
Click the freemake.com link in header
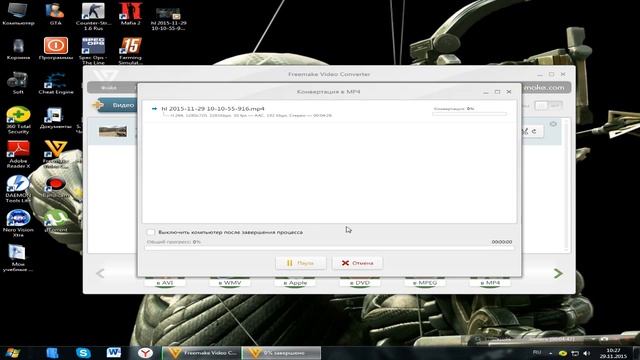(544, 87)
